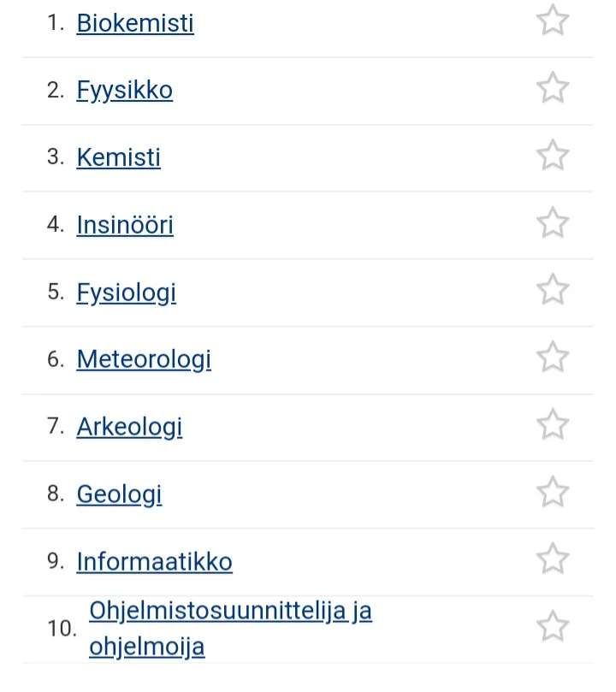The height and width of the screenshot is (692, 616).
Task: Open the Fyysikko profession page
Action: point(124,90)
